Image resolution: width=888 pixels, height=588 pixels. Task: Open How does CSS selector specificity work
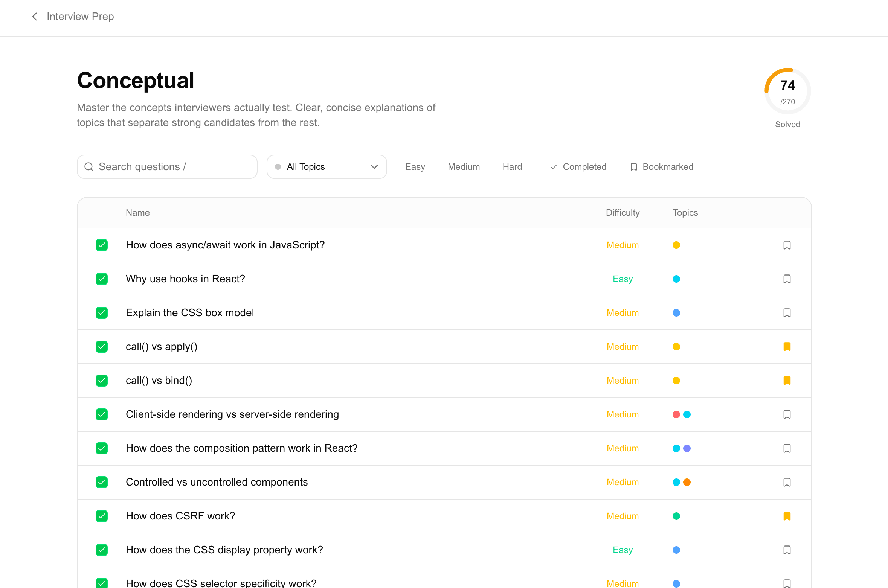(x=221, y=583)
